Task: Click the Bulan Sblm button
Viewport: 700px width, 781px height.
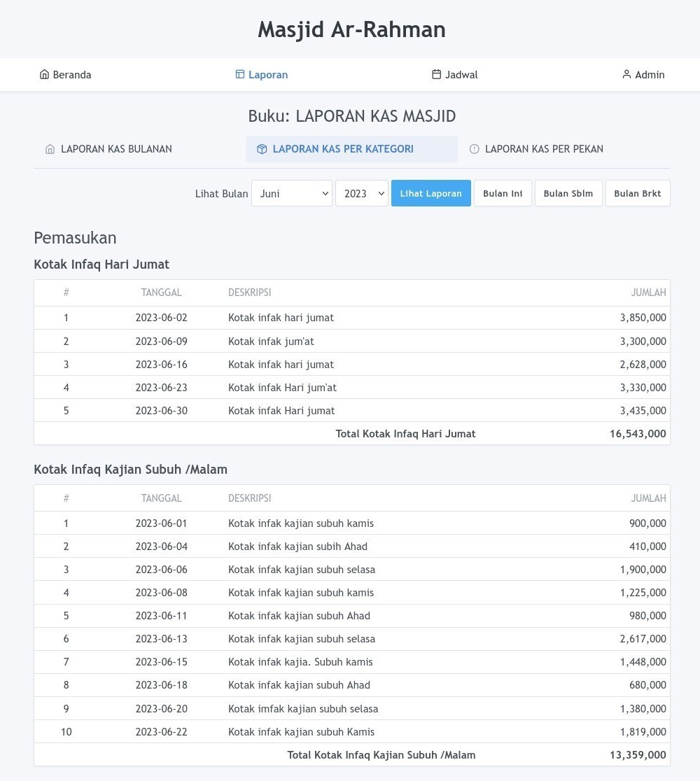Action: [568, 193]
